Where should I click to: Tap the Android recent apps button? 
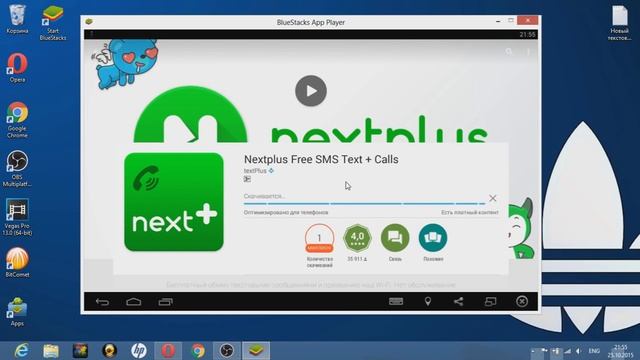coord(165,302)
